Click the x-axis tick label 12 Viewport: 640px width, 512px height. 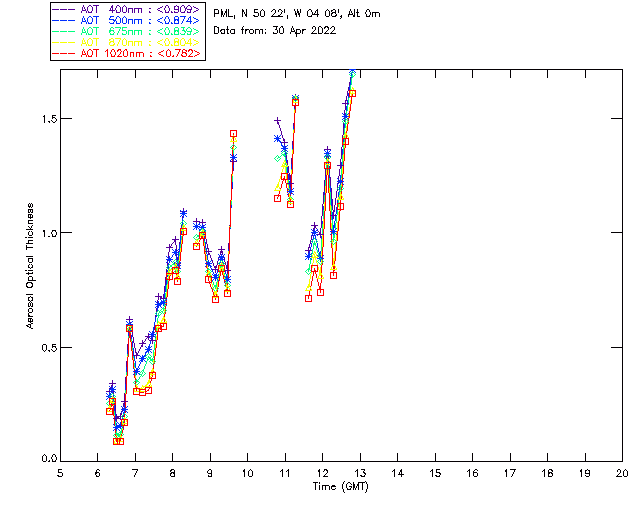[x=322, y=474]
